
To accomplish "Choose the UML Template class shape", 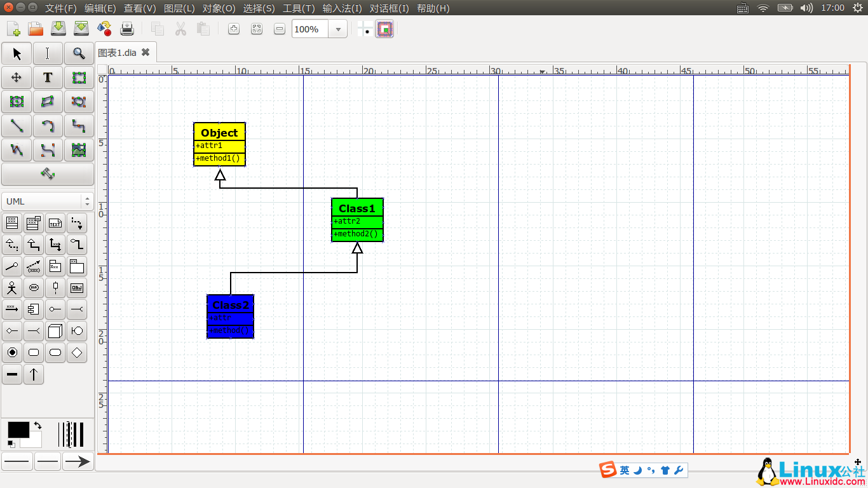I will coord(34,223).
